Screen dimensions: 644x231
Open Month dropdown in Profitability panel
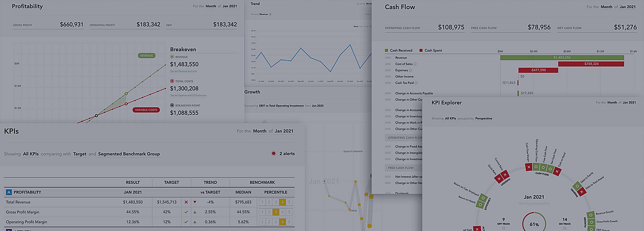click(211, 6)
